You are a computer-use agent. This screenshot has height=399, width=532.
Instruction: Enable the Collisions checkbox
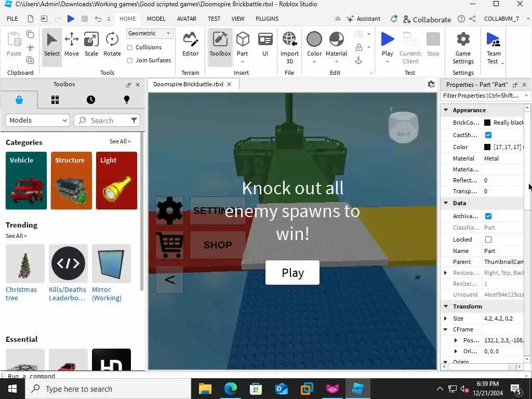point(129,47)
